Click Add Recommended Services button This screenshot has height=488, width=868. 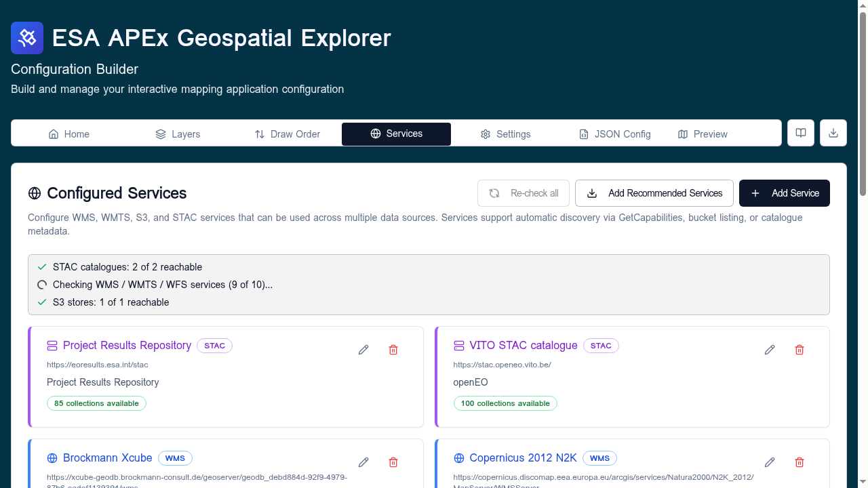click(x=654, y=193)
